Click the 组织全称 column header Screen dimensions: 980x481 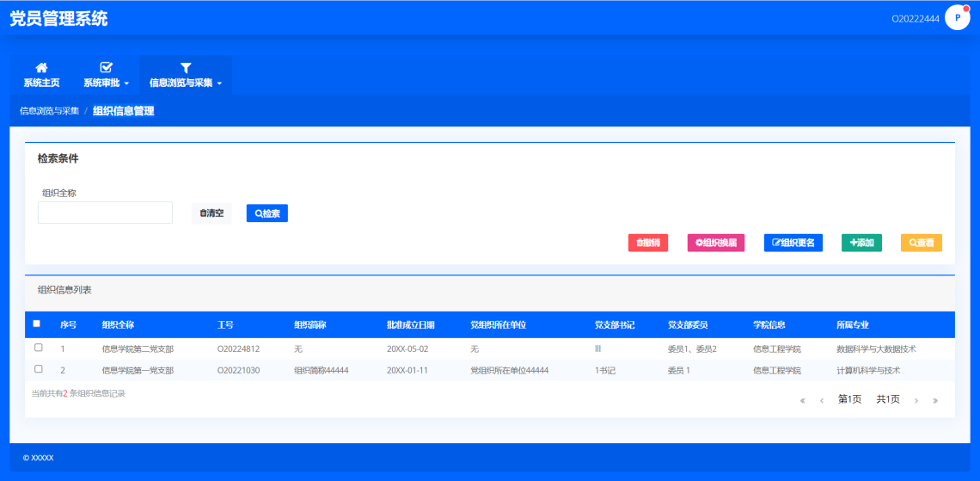pyautogui.click(x=118, y=324)
